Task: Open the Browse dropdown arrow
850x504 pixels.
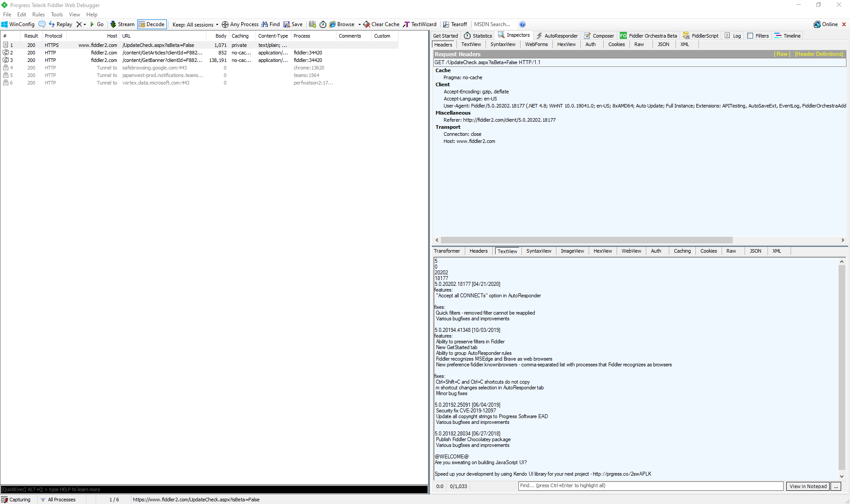Action: click(359, 24)
